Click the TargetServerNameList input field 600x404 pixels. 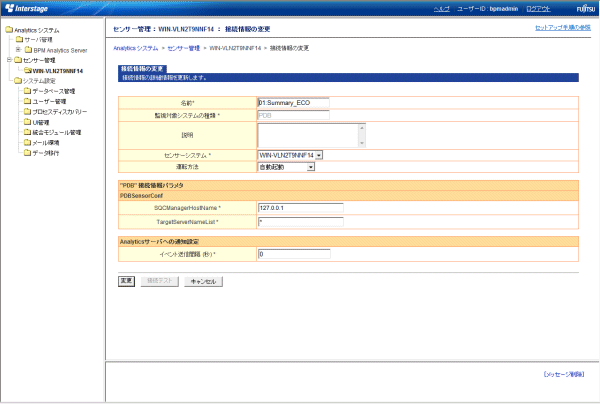(301, 222)
